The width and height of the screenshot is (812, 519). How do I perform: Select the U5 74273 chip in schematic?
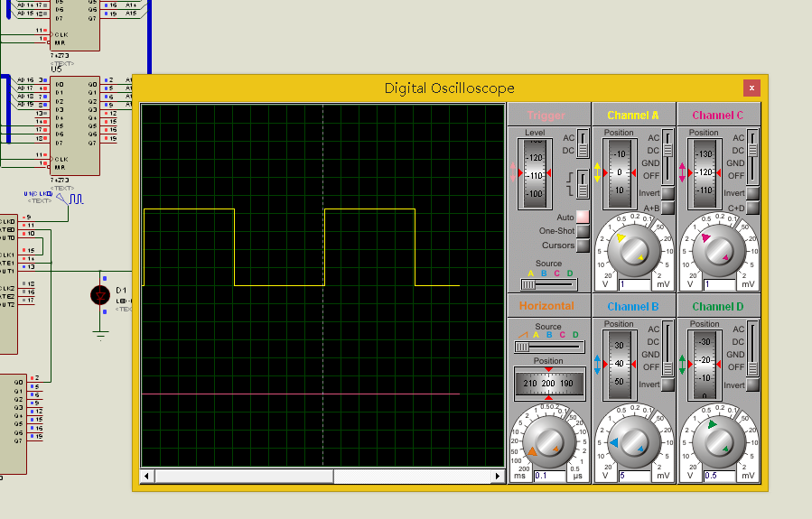click(x=75, y=125)
